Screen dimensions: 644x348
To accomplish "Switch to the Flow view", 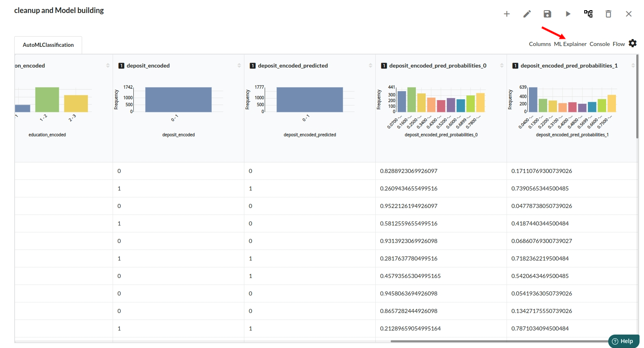I will [x=618, y=44].
